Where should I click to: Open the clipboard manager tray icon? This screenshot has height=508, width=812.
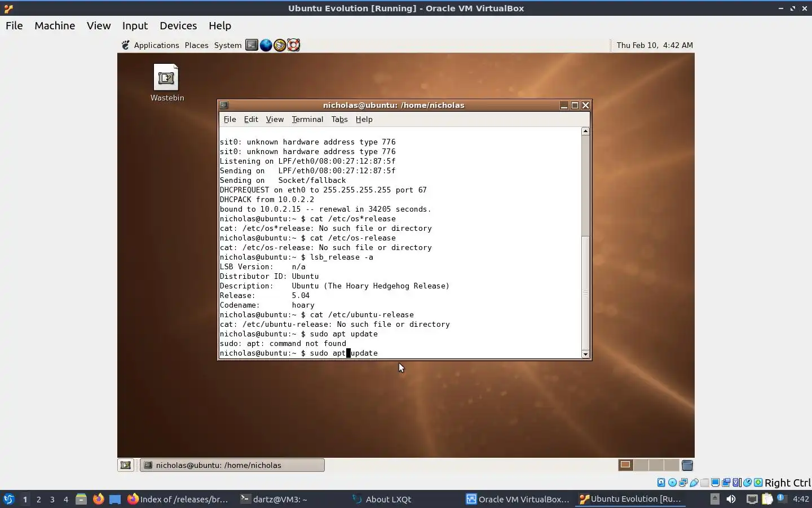[x=767, y=499]
